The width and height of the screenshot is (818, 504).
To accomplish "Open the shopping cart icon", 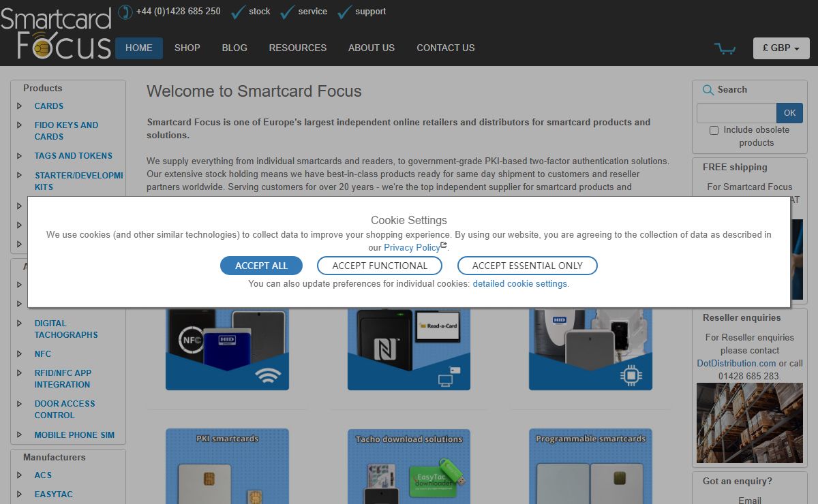I will click(x=725, y=48).
